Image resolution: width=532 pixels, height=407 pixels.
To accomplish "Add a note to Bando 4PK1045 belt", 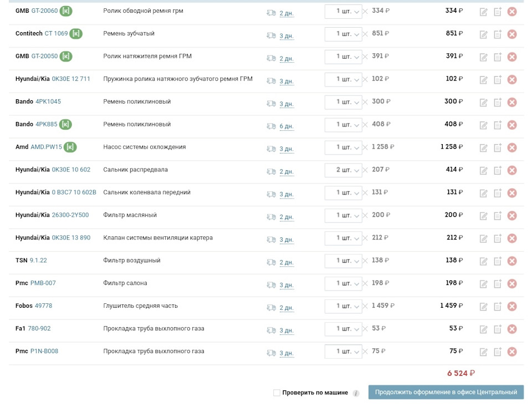I will [498, 102].
